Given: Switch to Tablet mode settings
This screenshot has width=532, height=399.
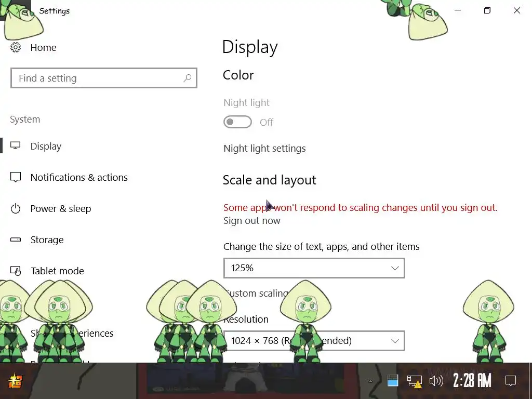Looking at the screenshot, I should coord(57,271).
